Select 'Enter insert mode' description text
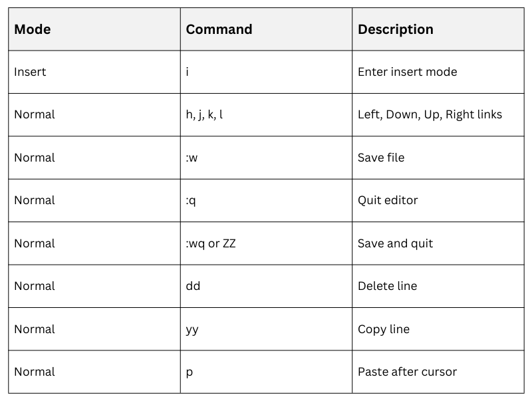 pos(407,72)
